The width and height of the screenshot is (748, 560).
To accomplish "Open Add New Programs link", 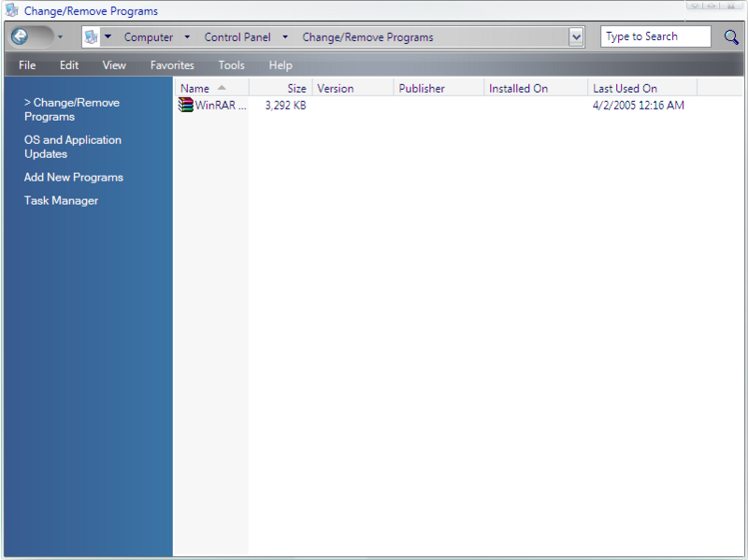I will 74,178.
